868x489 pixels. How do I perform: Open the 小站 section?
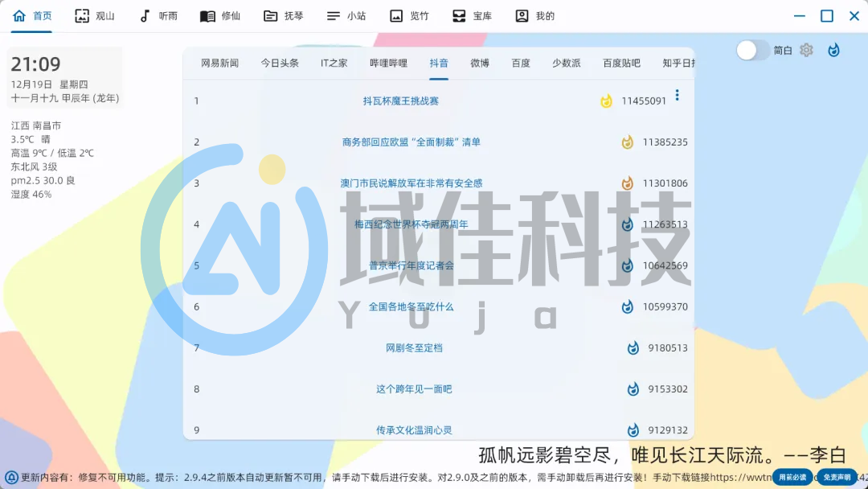tap(346, 16)
